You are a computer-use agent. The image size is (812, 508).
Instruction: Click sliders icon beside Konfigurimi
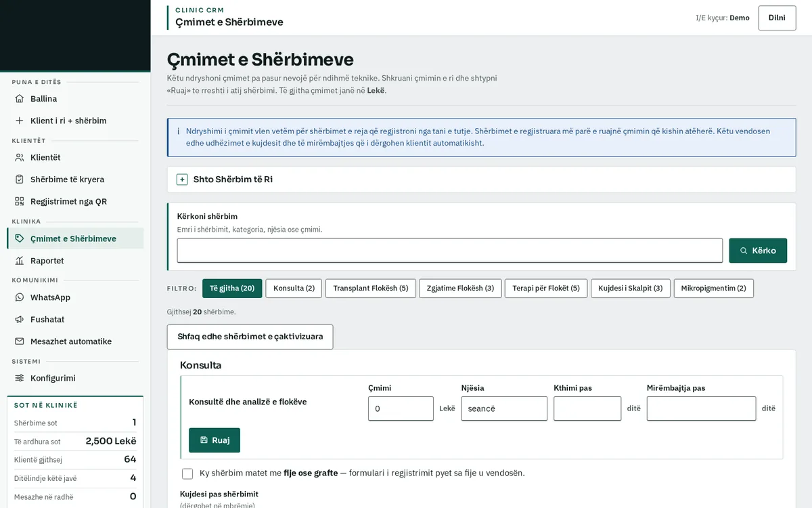(x=19, y=378)
